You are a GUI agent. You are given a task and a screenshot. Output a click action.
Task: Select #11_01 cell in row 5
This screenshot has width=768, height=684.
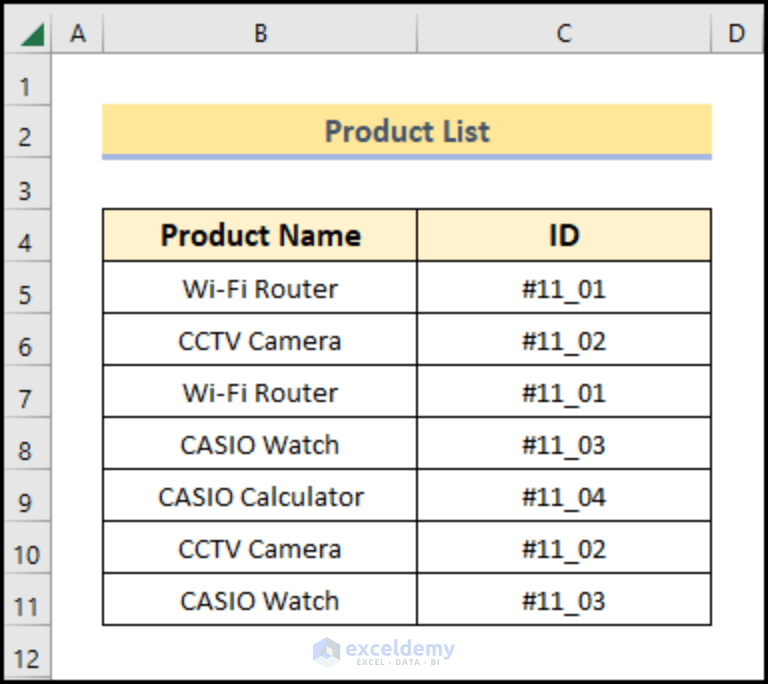(x=564, y=288)
